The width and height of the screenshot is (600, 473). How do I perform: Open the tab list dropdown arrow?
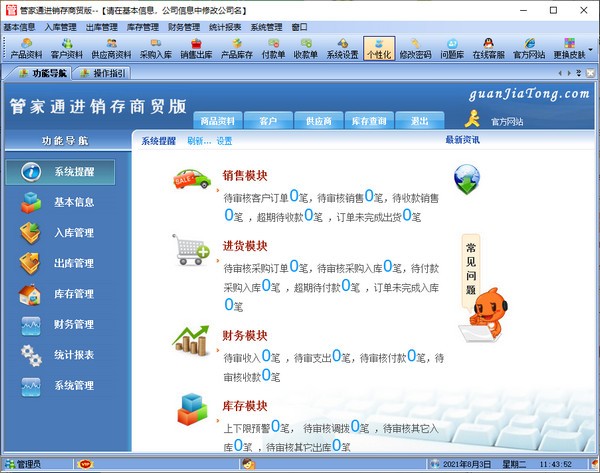579,73
